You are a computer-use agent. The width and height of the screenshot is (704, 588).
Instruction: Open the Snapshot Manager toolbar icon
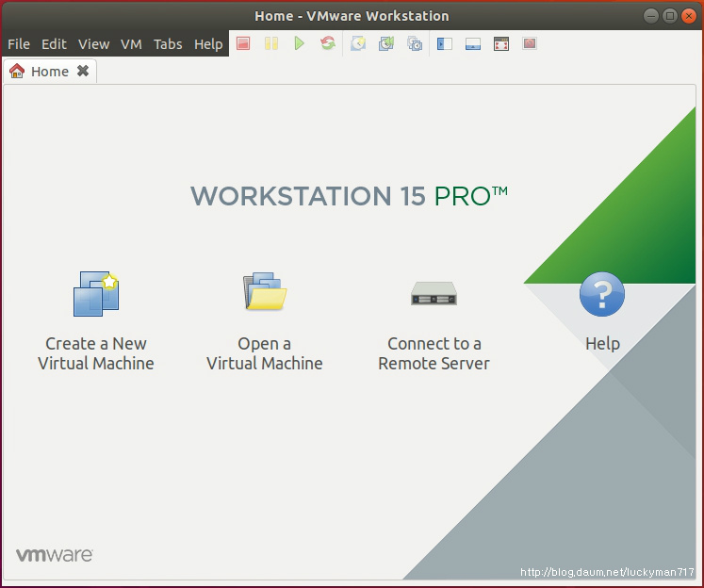(415, 43)
